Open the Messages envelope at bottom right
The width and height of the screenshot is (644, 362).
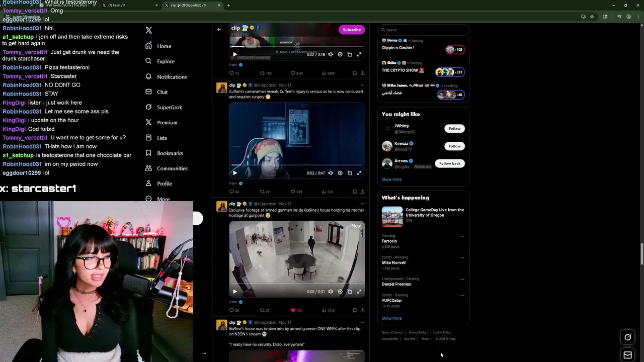[627, 355]
